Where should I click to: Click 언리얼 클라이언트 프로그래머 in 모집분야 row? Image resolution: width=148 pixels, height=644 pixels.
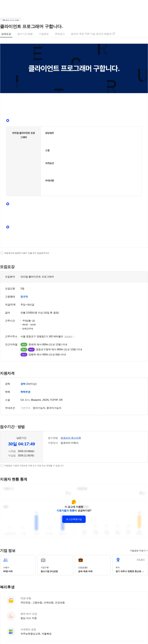(37, 277)
